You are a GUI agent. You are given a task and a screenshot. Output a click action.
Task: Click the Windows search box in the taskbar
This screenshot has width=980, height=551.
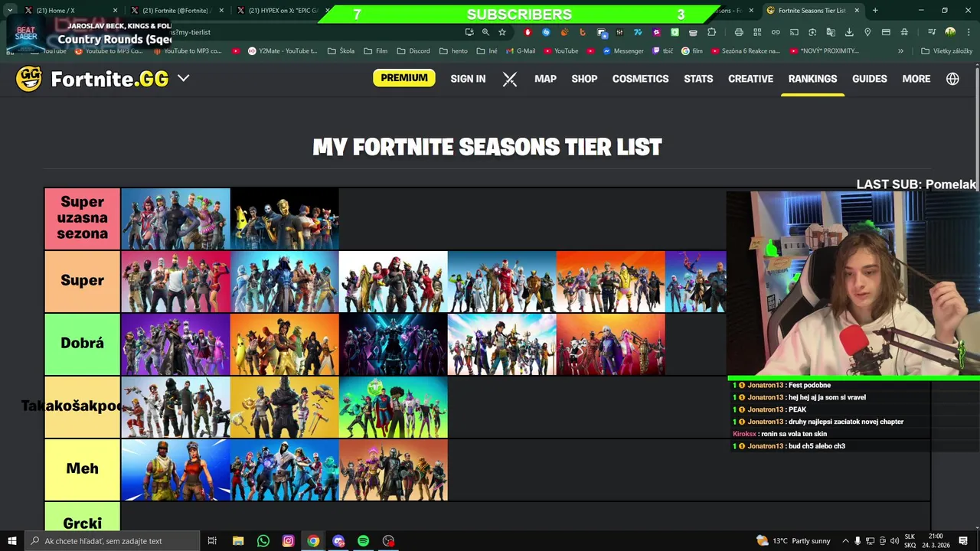tap(112, 541)
